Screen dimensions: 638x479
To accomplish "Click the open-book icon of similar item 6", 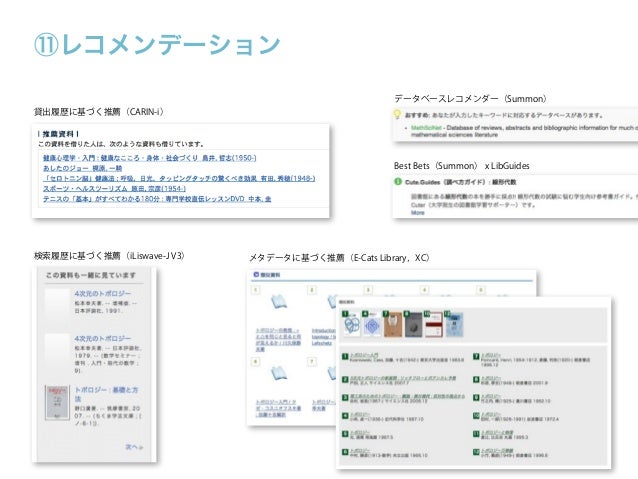I will click(x=279, y=373).
